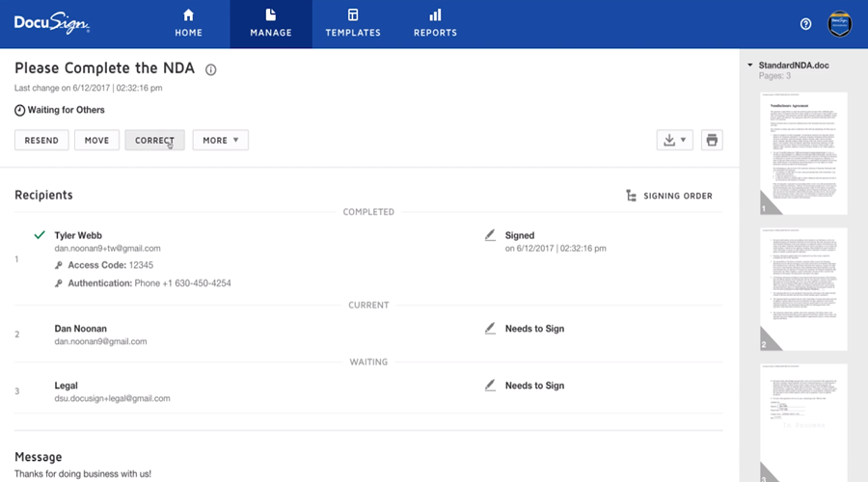Click the DocuSign logo
The width and height of the screenshot is (868, 482).
[x=53, y=23]
